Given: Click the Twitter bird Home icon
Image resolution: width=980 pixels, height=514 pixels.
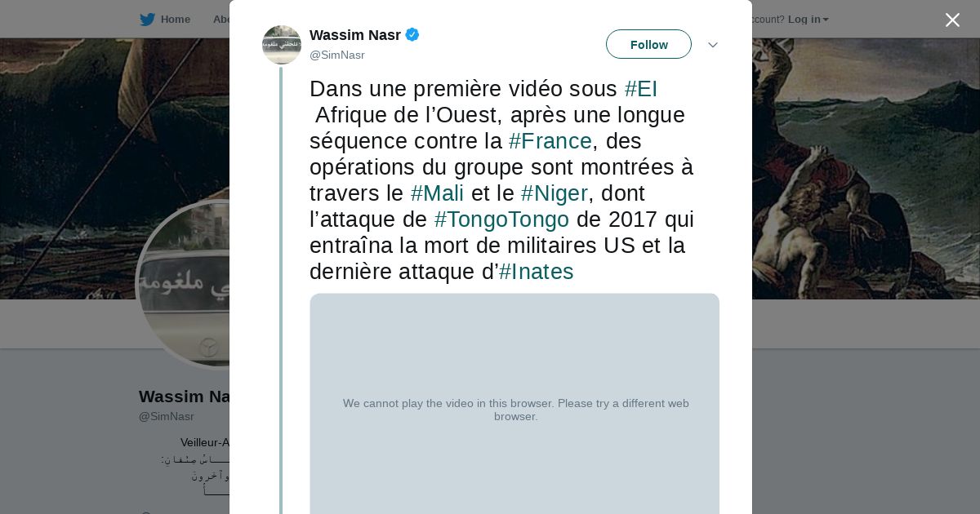Looking at the screenshot, I should pos(147,20).
